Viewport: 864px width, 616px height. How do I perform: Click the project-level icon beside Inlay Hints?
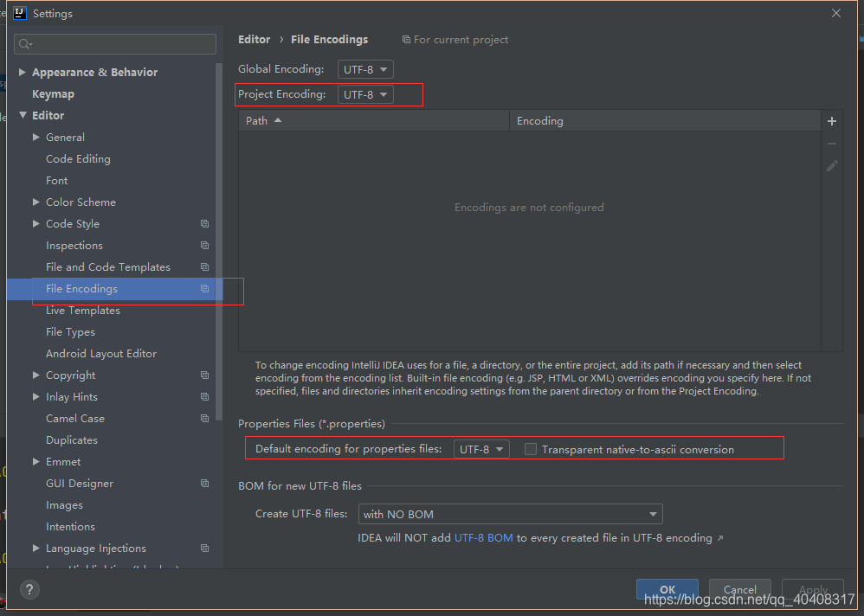click(204, 396)
